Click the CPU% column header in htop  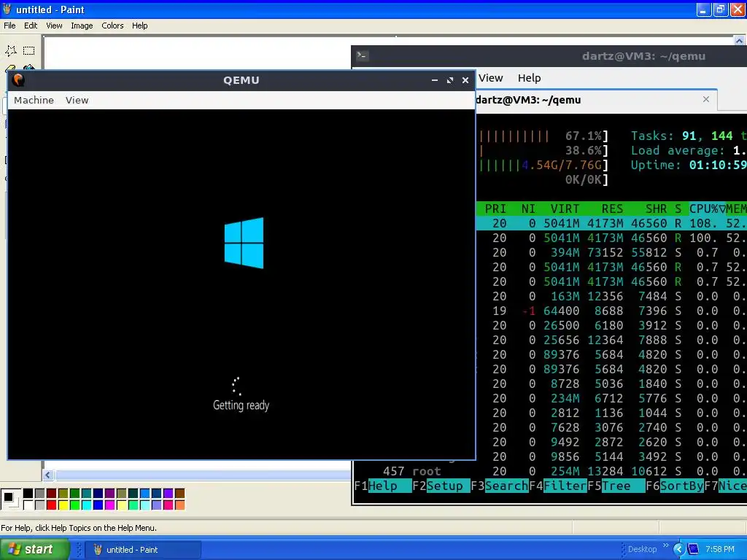click(707, 209)
